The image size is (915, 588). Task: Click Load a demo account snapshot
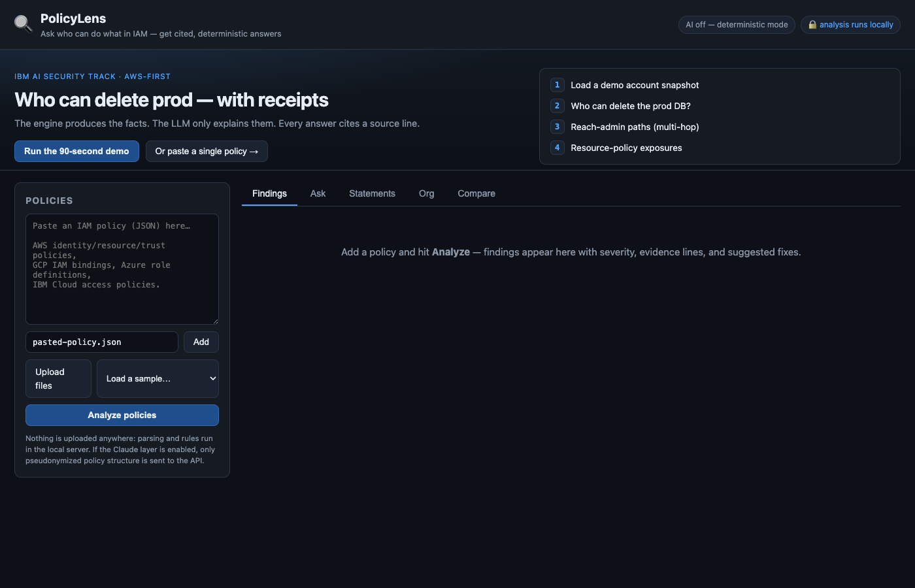point(635,85)
